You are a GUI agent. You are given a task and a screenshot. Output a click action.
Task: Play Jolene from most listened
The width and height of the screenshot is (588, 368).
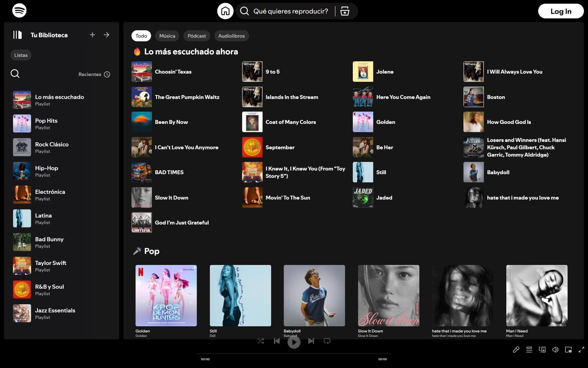click(x=406, y=71)
